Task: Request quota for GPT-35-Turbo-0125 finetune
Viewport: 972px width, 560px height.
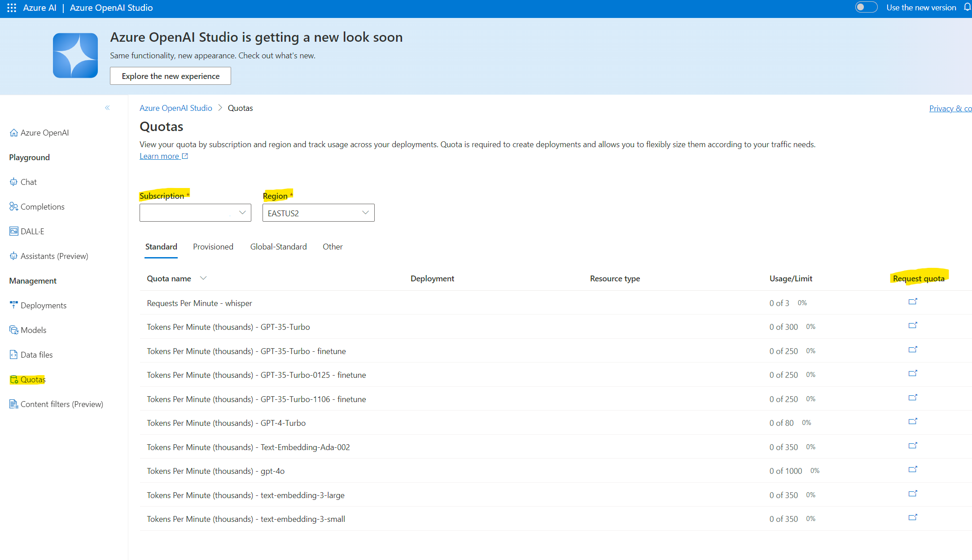Action: click(913, 373)
